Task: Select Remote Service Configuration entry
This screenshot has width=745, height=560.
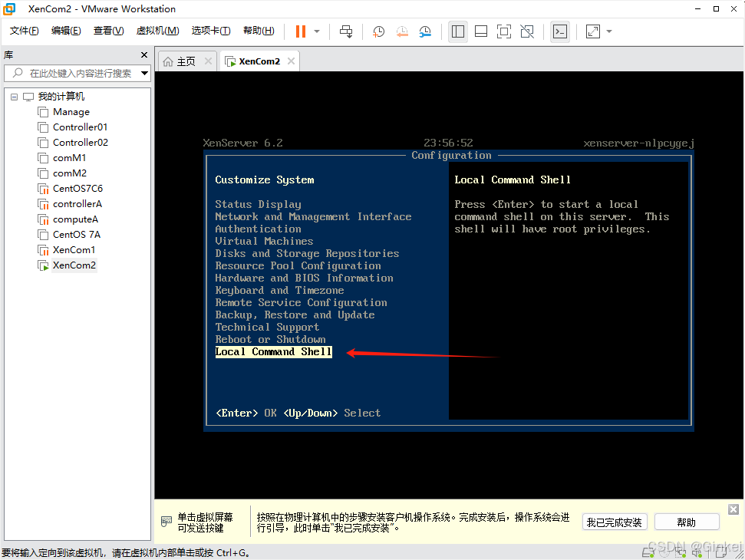Action: click(x=302, y=303)
